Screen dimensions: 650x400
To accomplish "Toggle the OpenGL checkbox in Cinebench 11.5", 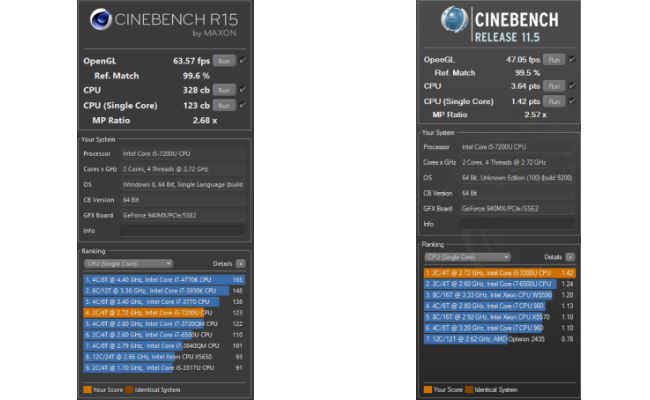I will 572,59.
